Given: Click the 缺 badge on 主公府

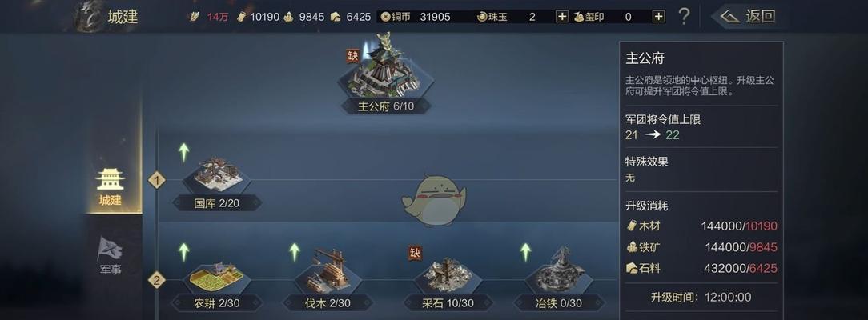Looking at the screenshot, I should pos(353,56).
